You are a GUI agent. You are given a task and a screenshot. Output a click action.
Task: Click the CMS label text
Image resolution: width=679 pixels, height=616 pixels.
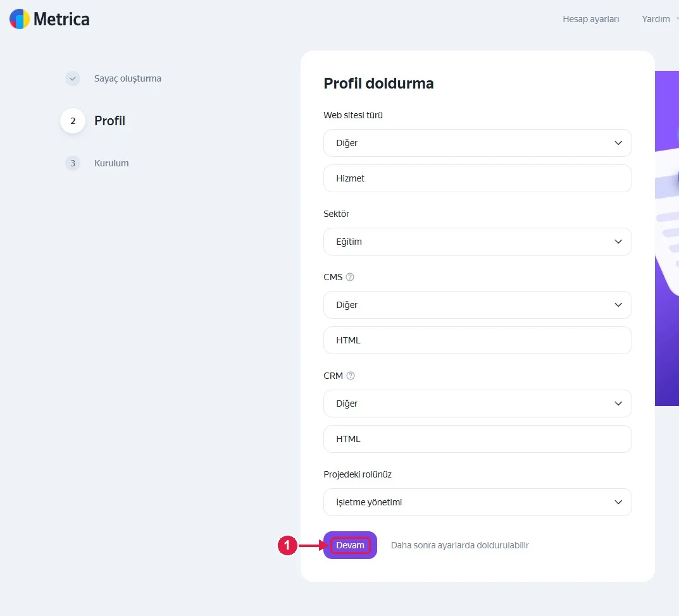click(x=333, y=277)
